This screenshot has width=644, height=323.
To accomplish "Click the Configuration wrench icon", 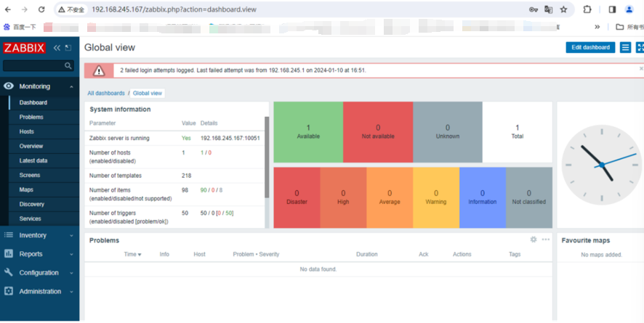I will coord(9,272).
